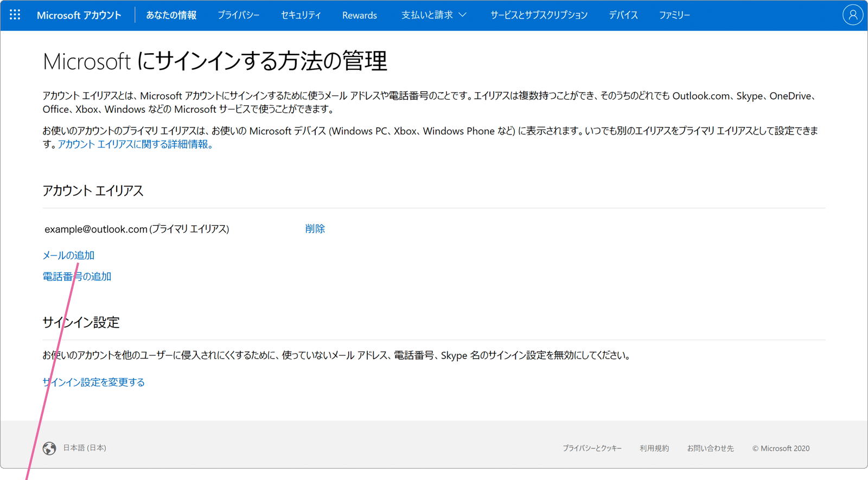Click the メールの追加 link

68,255
